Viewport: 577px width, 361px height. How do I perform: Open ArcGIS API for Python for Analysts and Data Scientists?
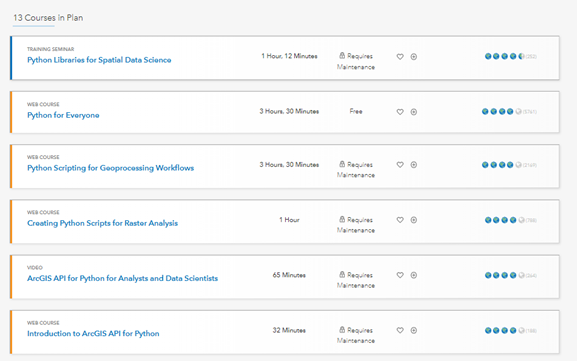pyautogui.click(x=122, y=279)
